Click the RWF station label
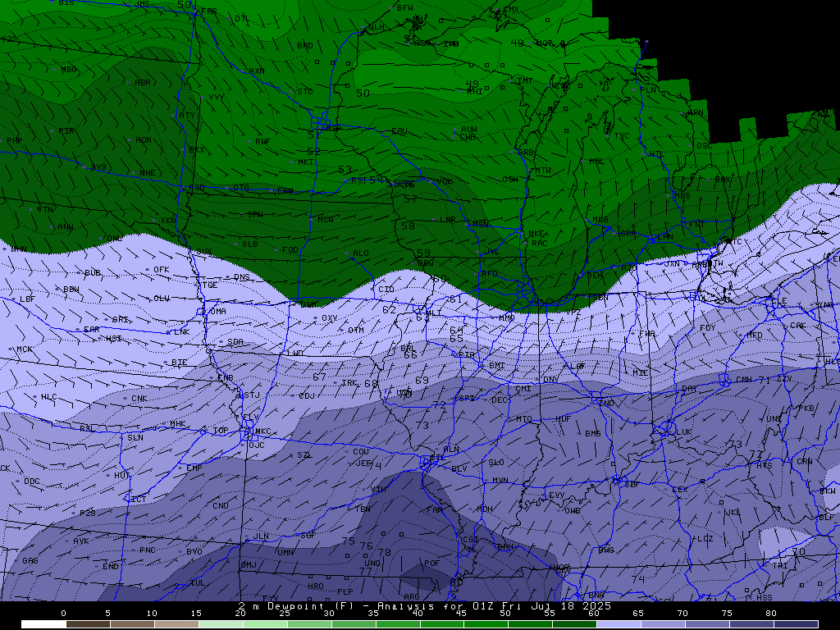The width and height of the screenshot is (840, 630). pyautogui.click(x=262, y=141)
